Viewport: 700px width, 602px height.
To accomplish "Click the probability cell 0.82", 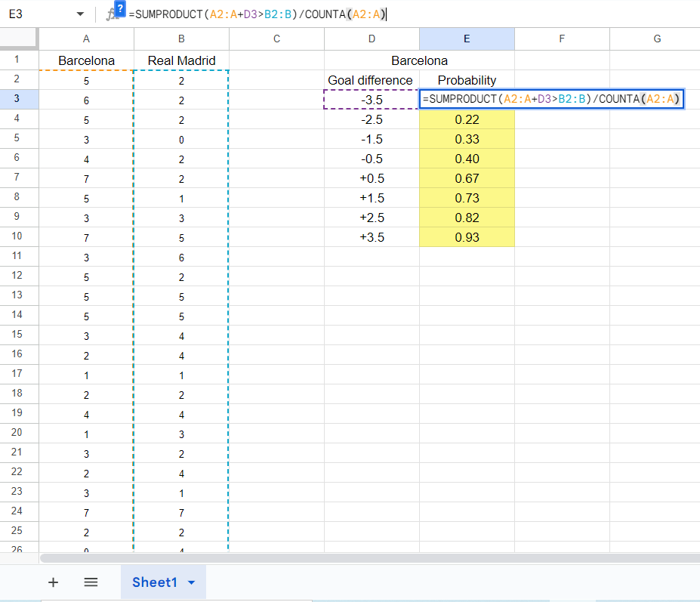I will (x=467, y=218).
